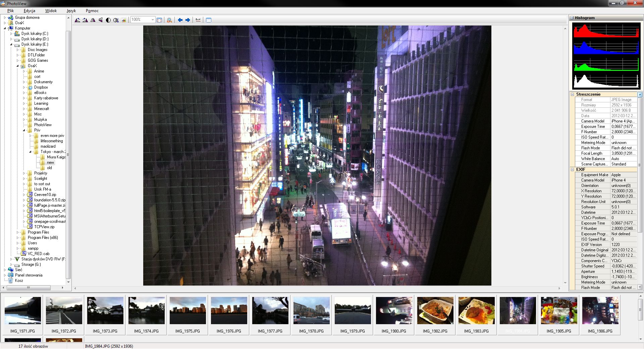644x349 pixels.
Task: Open the Język menu
Action: [71, 10]
